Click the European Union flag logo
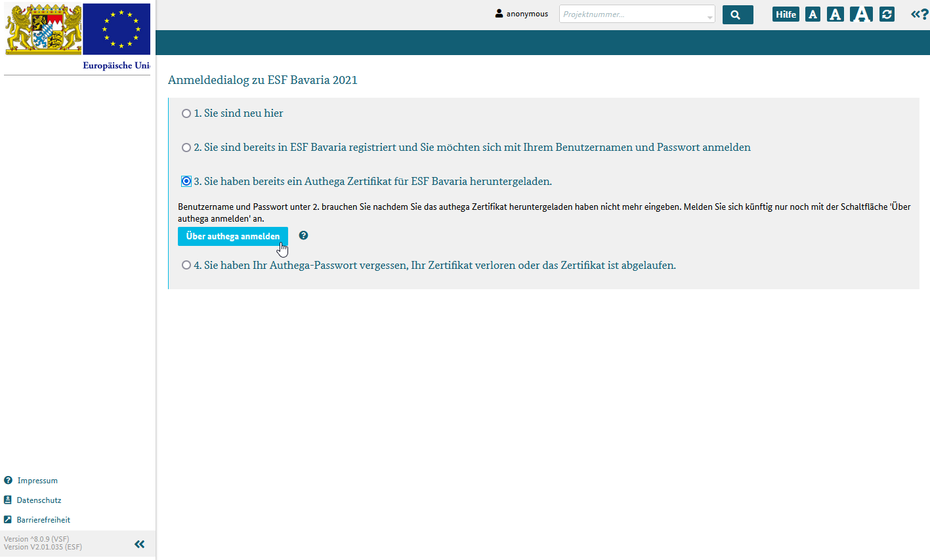Screen dimensions: 930x560 117,29
